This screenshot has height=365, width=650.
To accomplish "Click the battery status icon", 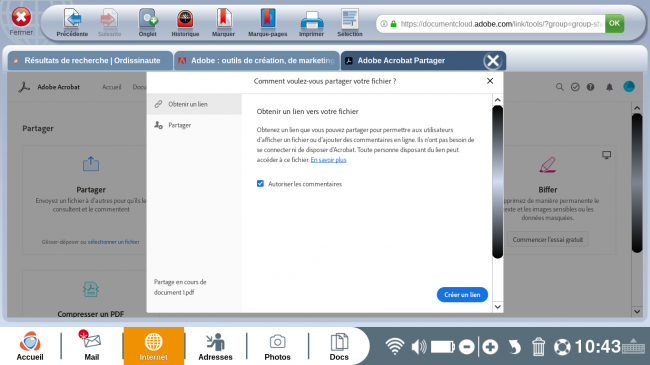I will point(443,347).
